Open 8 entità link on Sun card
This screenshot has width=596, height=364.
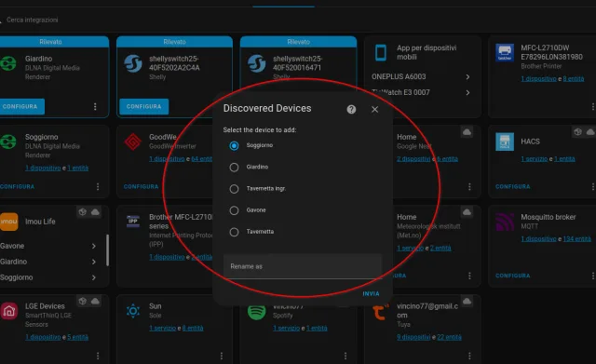pos(193,328)
